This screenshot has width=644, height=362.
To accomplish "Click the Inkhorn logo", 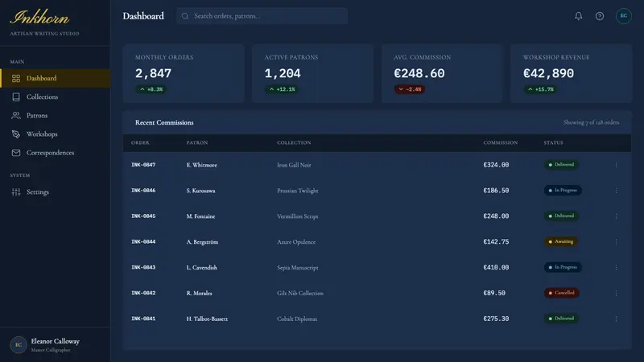I will (39, 17).
